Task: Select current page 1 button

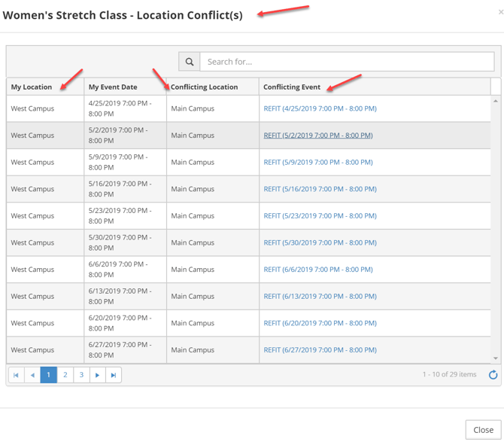Action: (49, 375)
